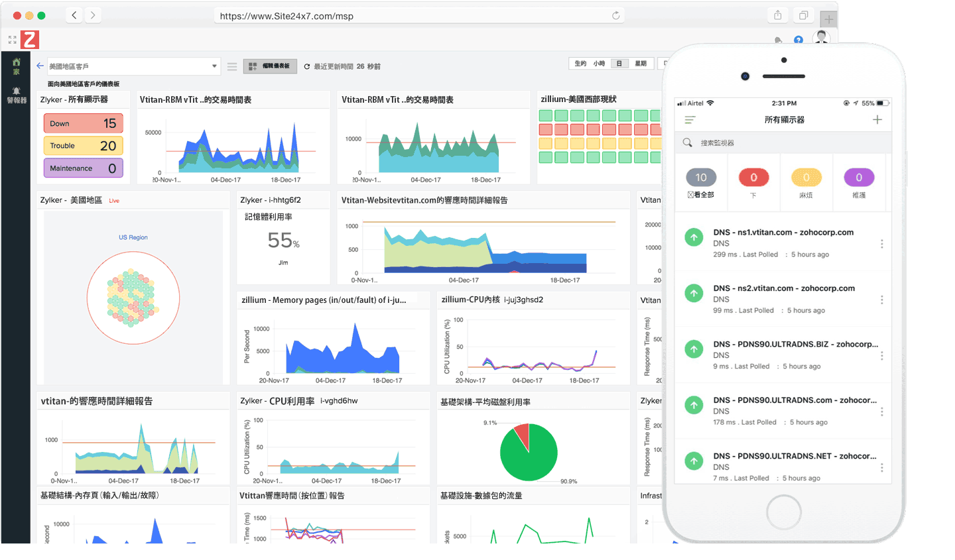Click the blue back arrow beside customer dropdown
This screenshot has width=955, height=560.
click(x=40, y=66)
